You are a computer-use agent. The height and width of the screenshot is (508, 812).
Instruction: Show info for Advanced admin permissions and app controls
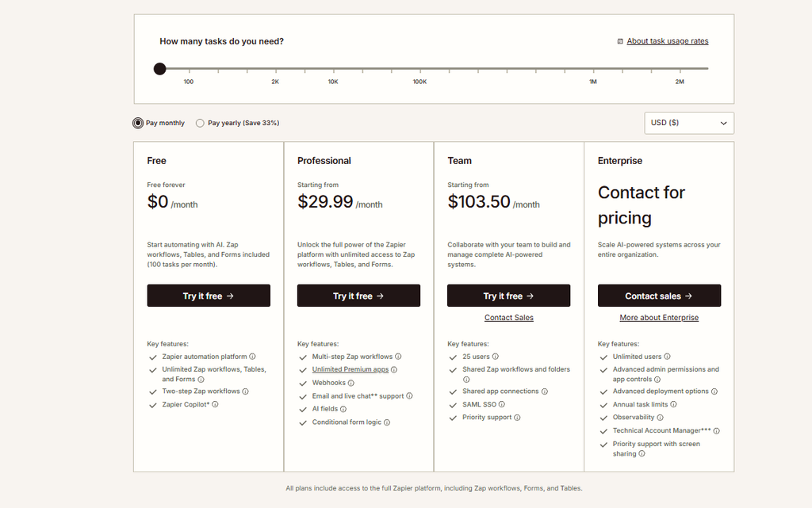[x=657, y=379]
